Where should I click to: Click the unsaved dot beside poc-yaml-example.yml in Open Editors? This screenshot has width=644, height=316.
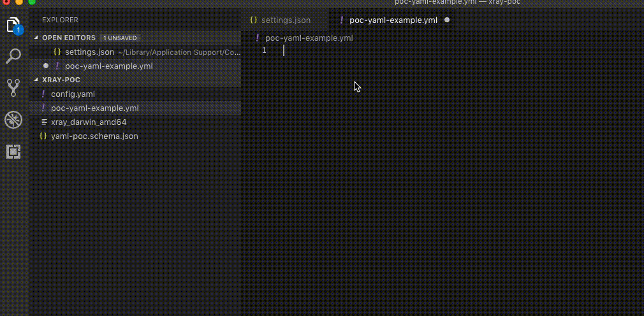(x=45, y=66)
